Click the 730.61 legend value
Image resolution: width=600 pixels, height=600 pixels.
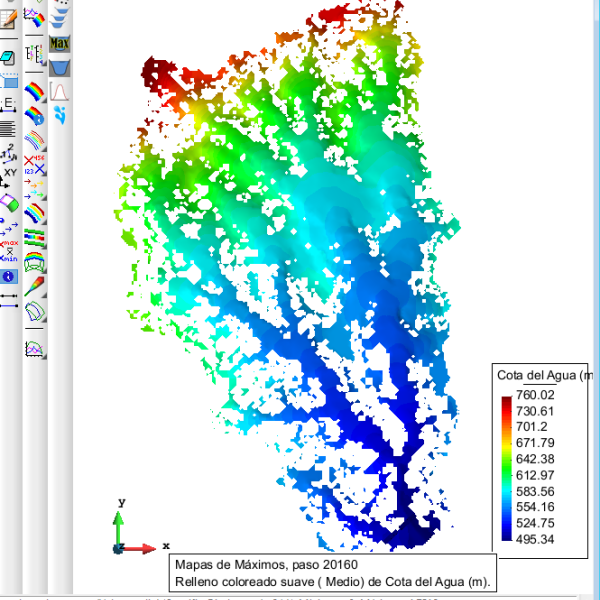(535, 411)
